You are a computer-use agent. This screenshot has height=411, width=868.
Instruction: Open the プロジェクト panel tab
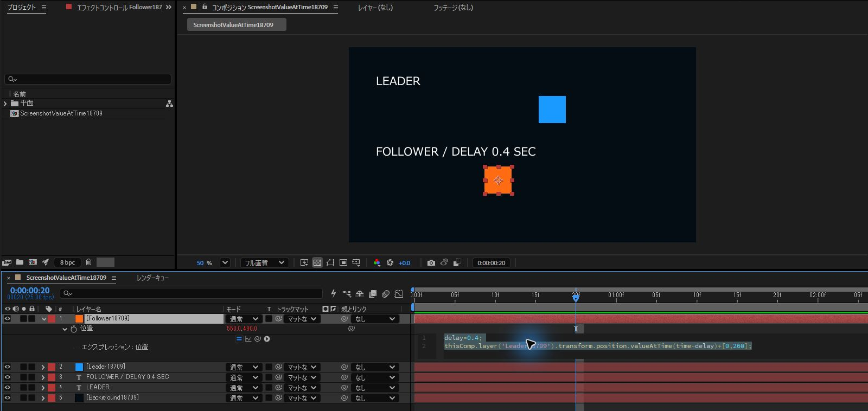click(x=22, y=8)
